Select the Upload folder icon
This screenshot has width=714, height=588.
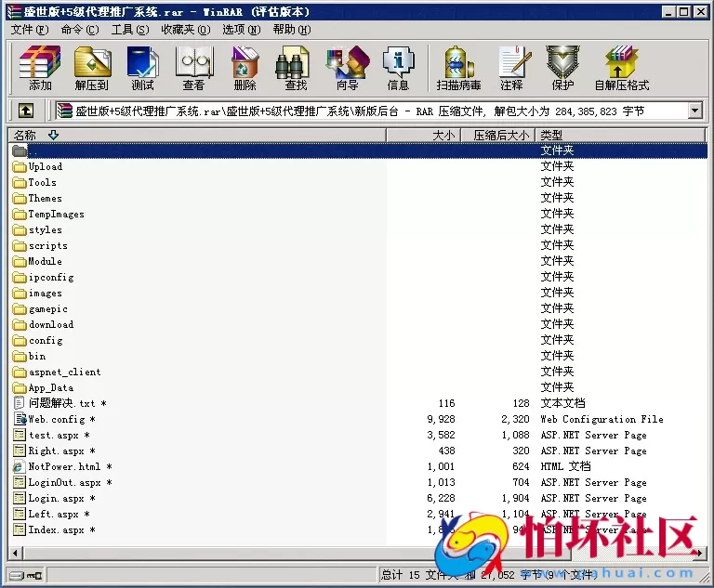pos(20,166)
